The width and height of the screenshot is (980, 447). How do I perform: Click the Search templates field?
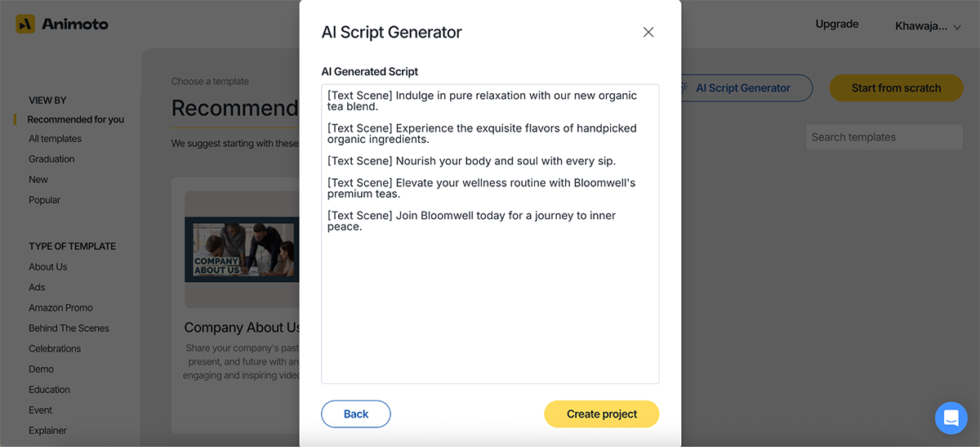coord(884,137)
